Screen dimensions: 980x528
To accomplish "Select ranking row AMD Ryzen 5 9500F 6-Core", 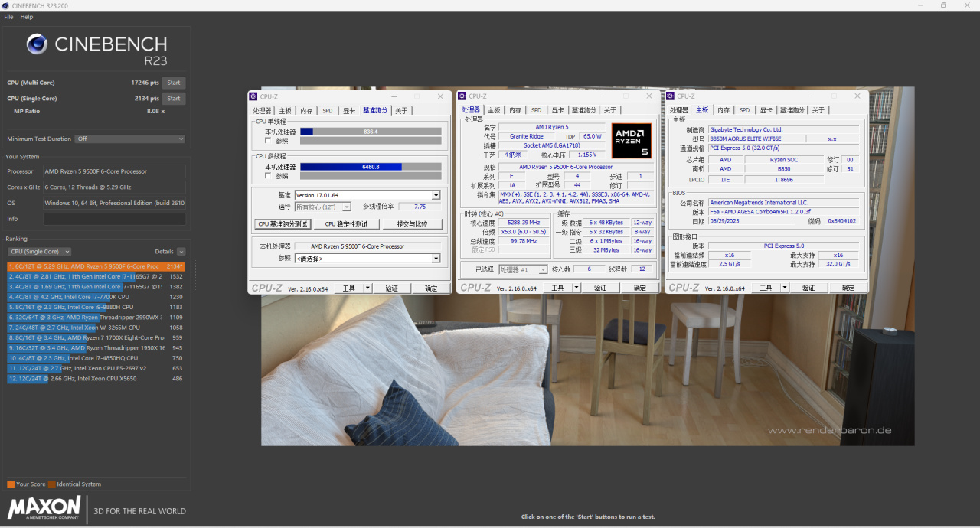I will pos(96,266).
